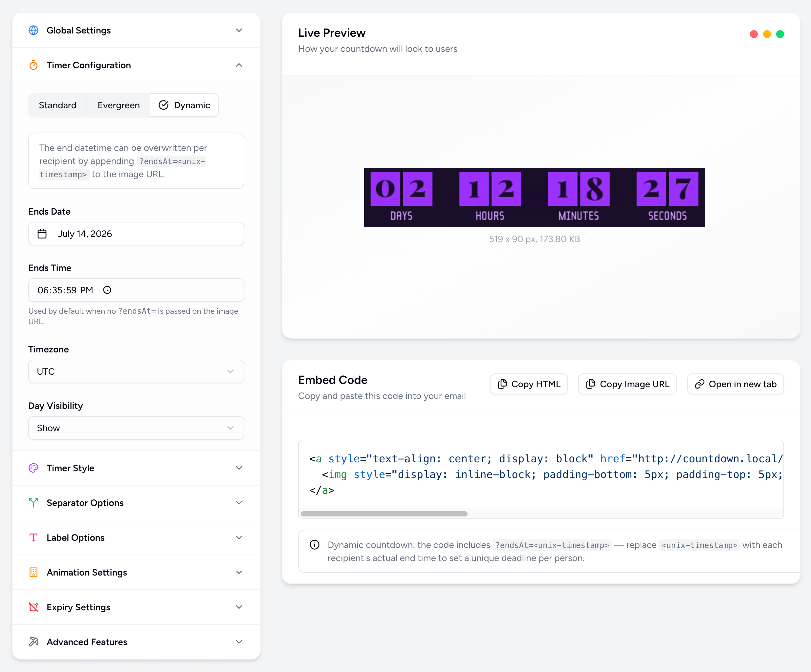Screen dimensions: 811x672
Task: Click the Ends Date field showing July 14, 2026
Action: click(x=136, y=234)
